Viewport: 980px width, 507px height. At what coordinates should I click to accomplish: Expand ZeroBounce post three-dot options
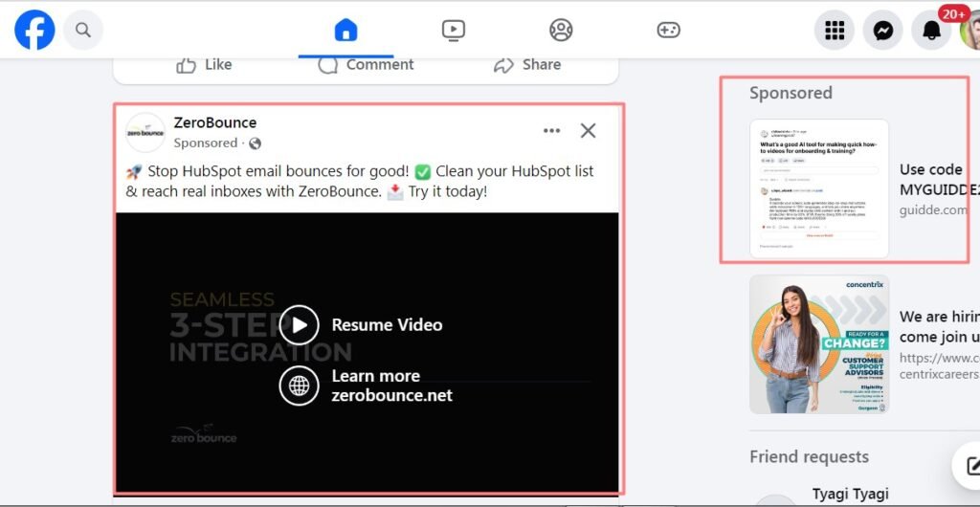pyautogui.click(x=551, y=131)
